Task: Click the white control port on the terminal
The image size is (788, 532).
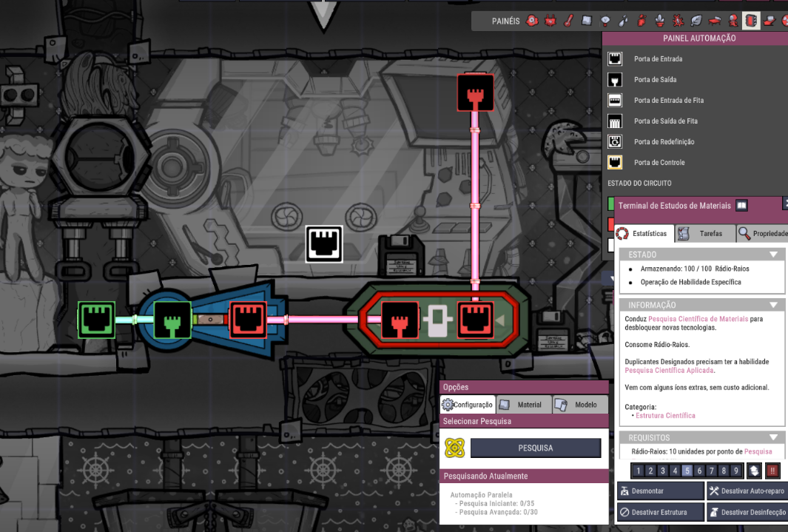Action: point(324,244)
